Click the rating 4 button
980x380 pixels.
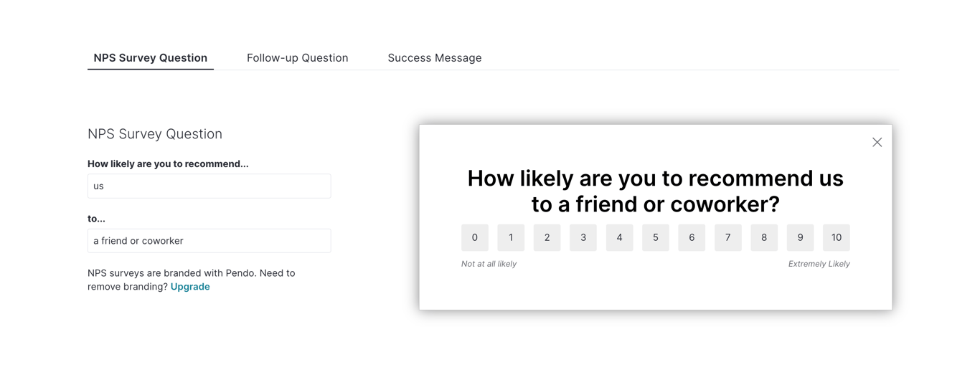(619, 238)
